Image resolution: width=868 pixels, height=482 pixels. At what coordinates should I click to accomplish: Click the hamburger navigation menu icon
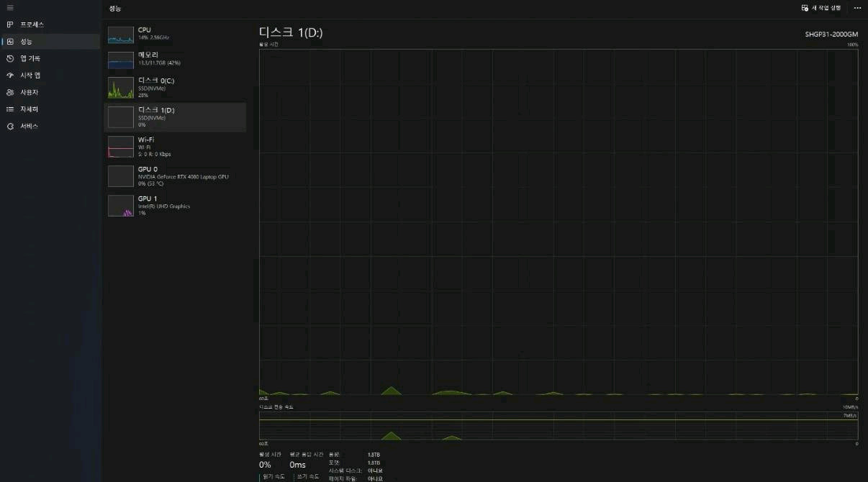[x=10, y=7]
